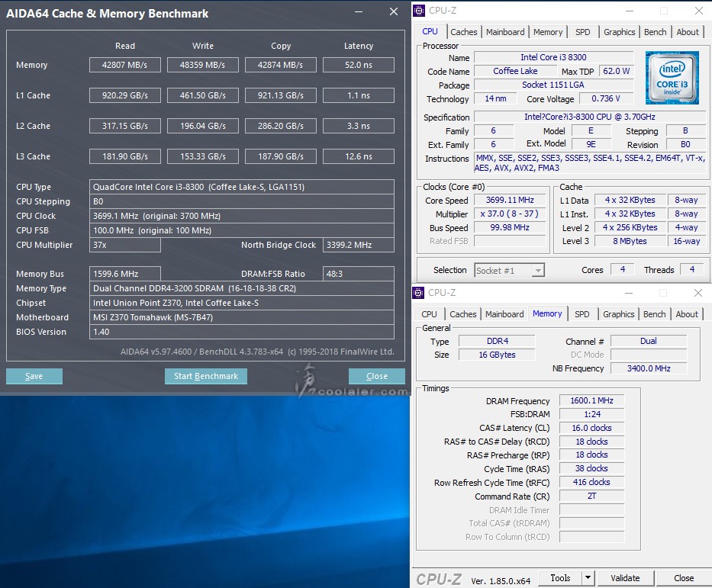Select the active Memory tab in lower CPU-Z window
The image size is (712, 588).
[547, 313]
